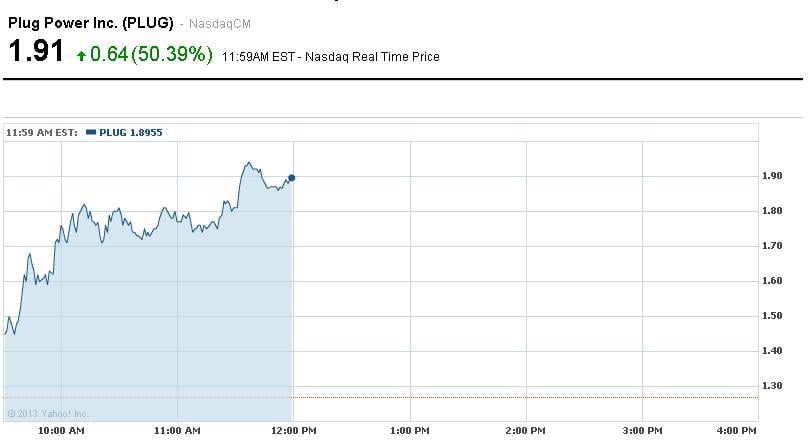Click the 1.30 price axis label
The image size is (808, 445).
click(772, 386)
